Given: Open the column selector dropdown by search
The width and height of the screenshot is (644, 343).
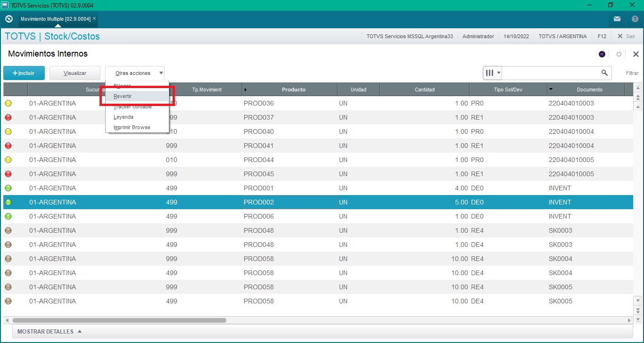Looking at the screenshot, I should pos(493,73).
